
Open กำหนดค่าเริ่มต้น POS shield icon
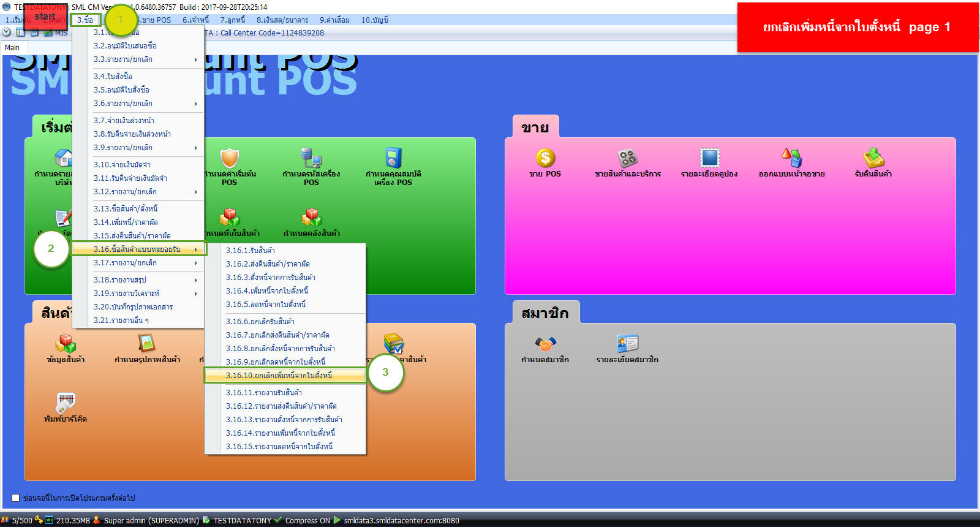[230, 158]
